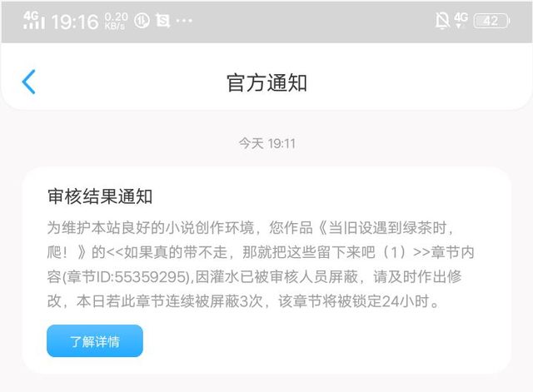Screen dimensions: 533x392
Task: Tap the 4G signal strength bars icon
Action: (33, 21)
